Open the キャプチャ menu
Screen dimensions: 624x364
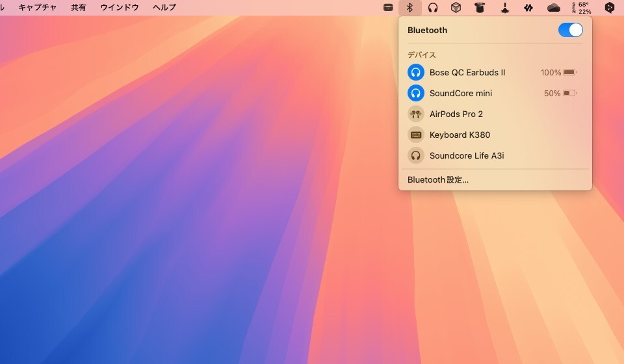click(x=38, y=8)
